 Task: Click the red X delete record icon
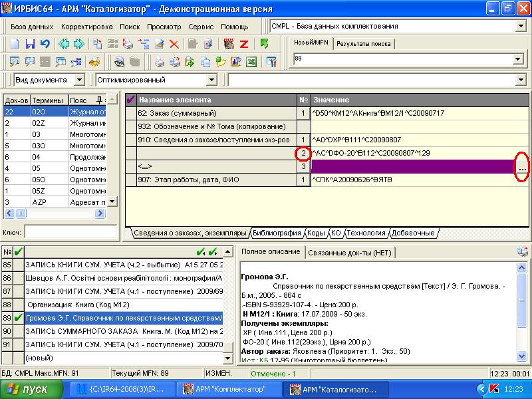pos(174,45)
